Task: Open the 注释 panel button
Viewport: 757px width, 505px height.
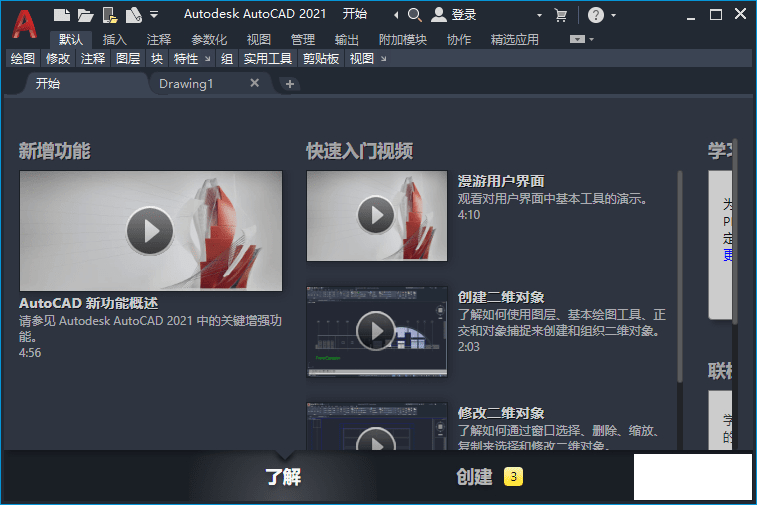Action: (x=93, y=58)
